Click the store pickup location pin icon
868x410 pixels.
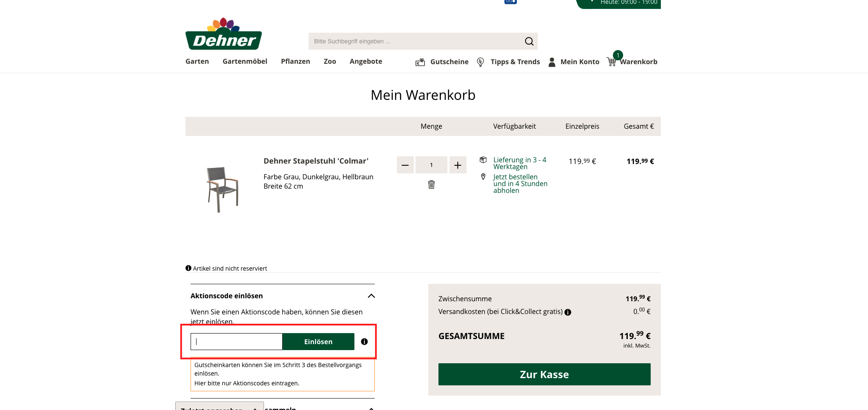click(x=483, y=177)
